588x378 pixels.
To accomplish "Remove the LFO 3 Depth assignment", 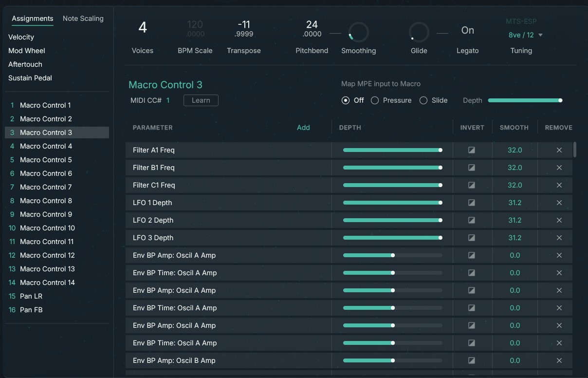I will click(x=559, y=238).
